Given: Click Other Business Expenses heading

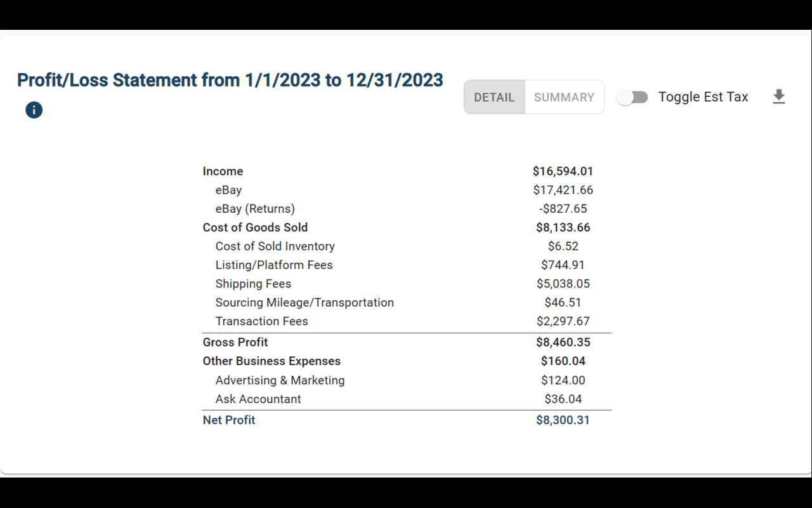Looking at the screenshot, I should [272, 361].
